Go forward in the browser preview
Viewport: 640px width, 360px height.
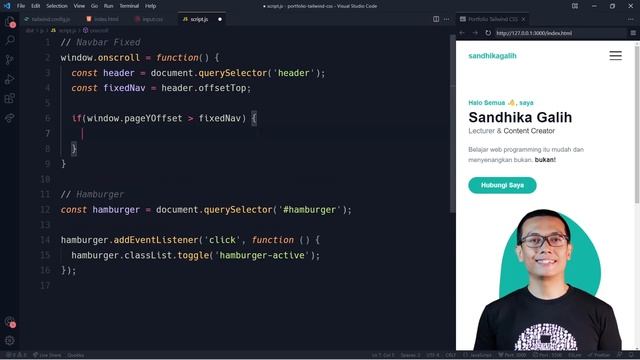(475, 33)
